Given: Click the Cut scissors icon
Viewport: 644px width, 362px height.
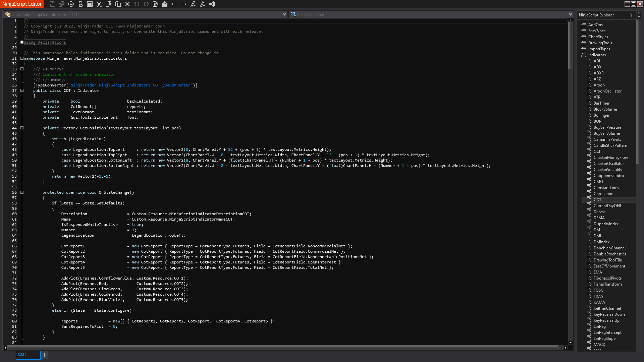Looking at the screenshot, I should pos(99,4).
